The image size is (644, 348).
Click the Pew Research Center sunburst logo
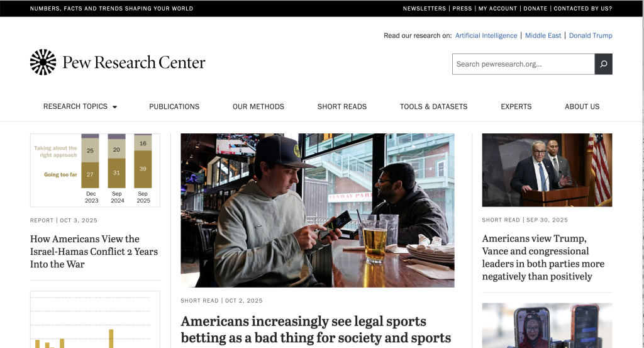(43, 62)
